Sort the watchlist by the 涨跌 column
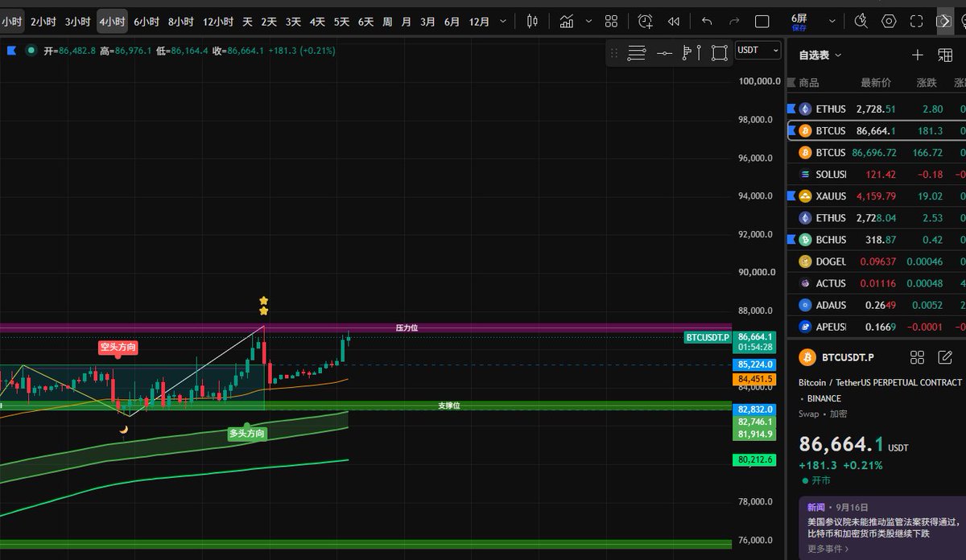The width and height of the screenshot is (966, 560). pyautogui.click(x=927, y=83)
